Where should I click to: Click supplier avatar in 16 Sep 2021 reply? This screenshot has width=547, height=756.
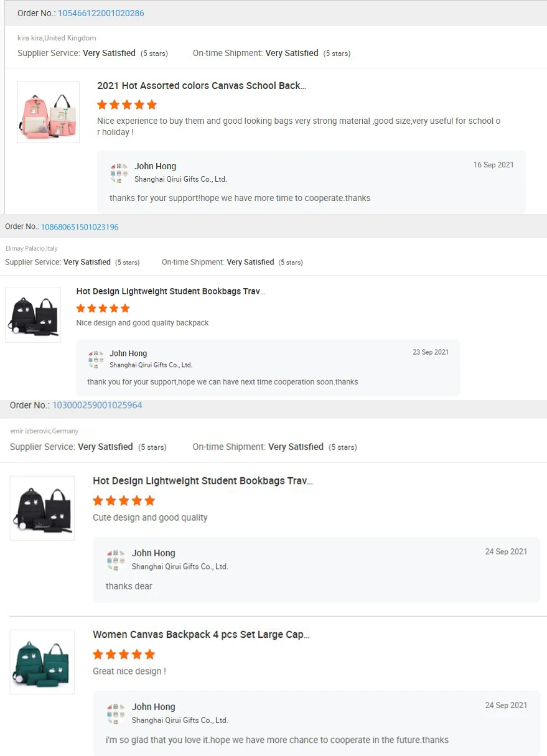coord(119,172)
